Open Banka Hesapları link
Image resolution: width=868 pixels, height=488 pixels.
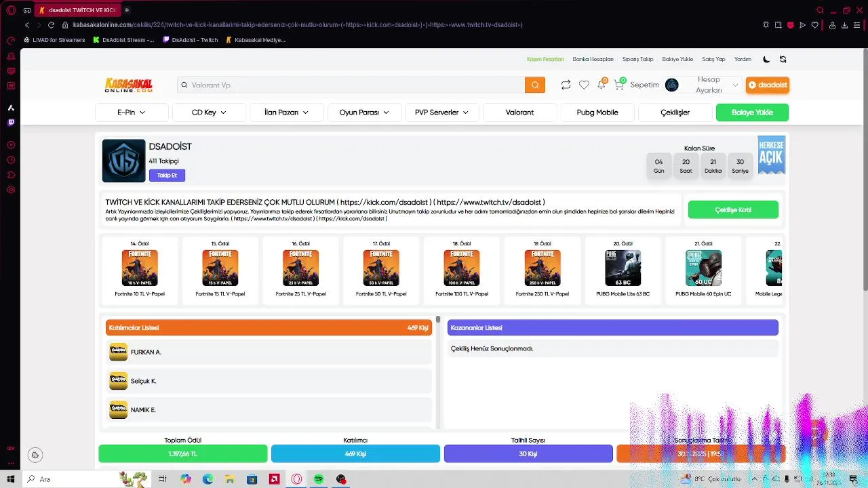tap(593, 60)
